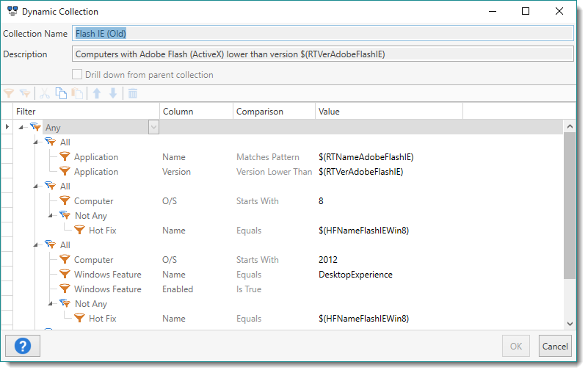Click the add group filter toolbar icon
The width and height of the screenshot is (588, 373).
25,93
